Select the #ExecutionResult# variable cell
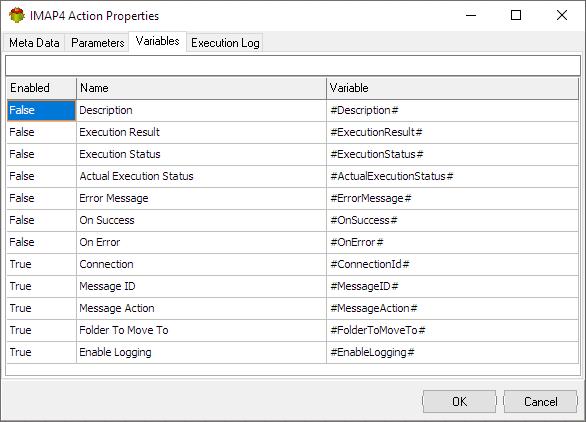 [x=453, y=132]
